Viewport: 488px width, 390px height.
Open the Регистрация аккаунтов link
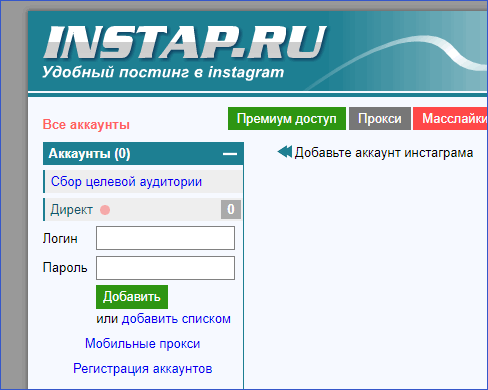[143, 369]
